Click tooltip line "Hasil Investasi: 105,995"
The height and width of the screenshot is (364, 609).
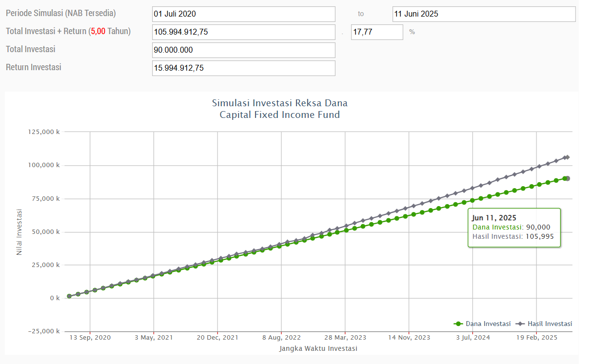click(x=513, y=236)
